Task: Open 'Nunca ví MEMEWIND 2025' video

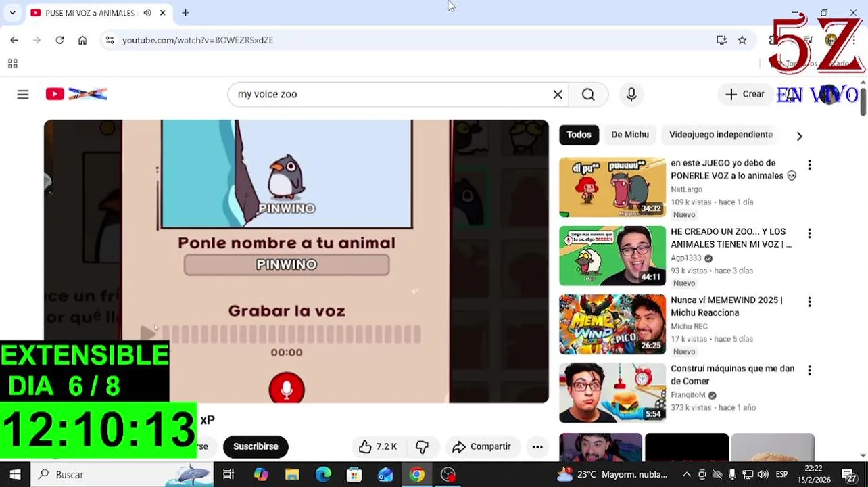Action: click(x=727, y=306)
